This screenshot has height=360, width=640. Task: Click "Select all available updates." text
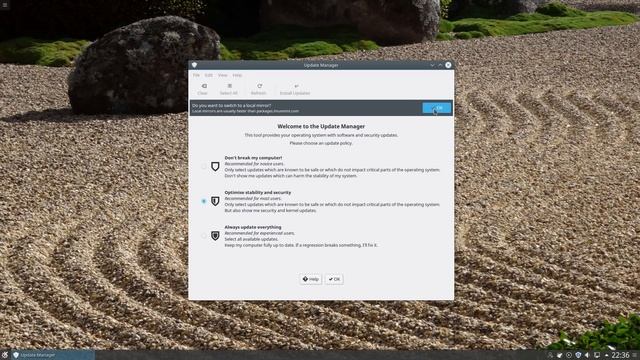pos(251,239)
